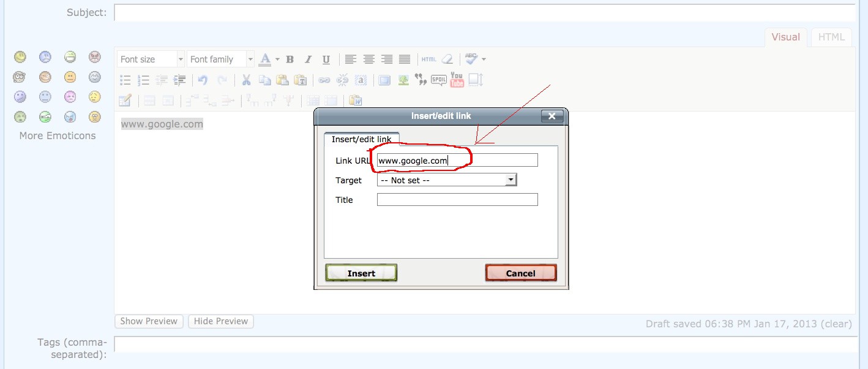Insert a YouTube video

pos(457,80)
